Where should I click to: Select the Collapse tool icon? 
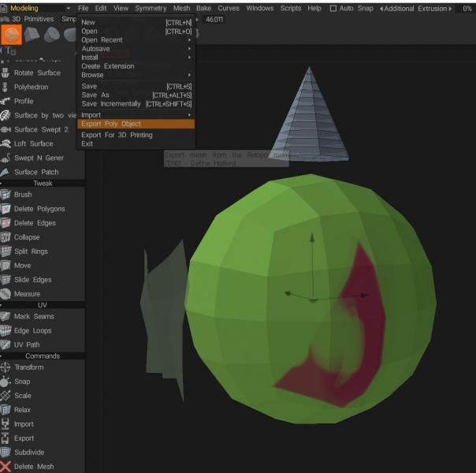click(x=6, y=237)
